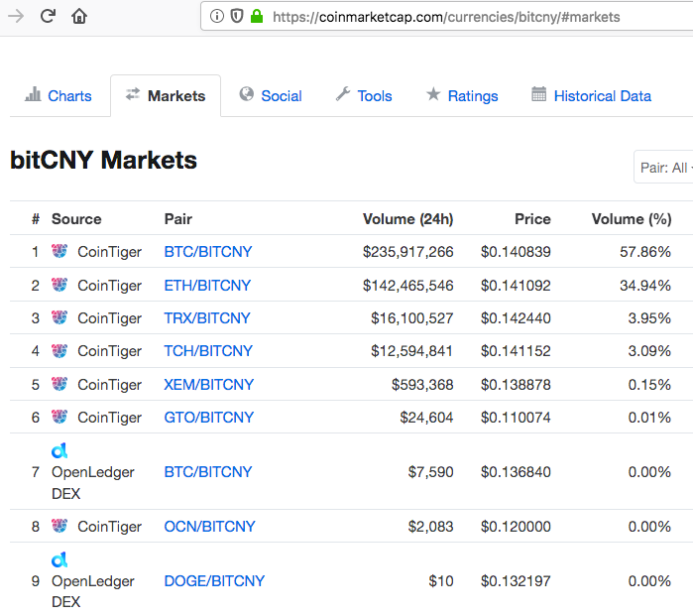The image size is (693, 616).
Task: Select the Markets tab
Action: [166, 96]
